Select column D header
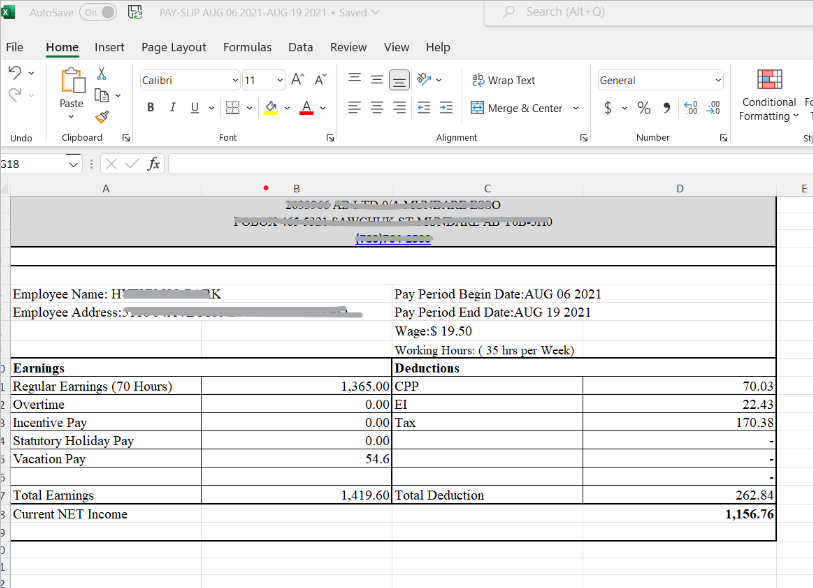Screen dimensions: 813x588 679,189
